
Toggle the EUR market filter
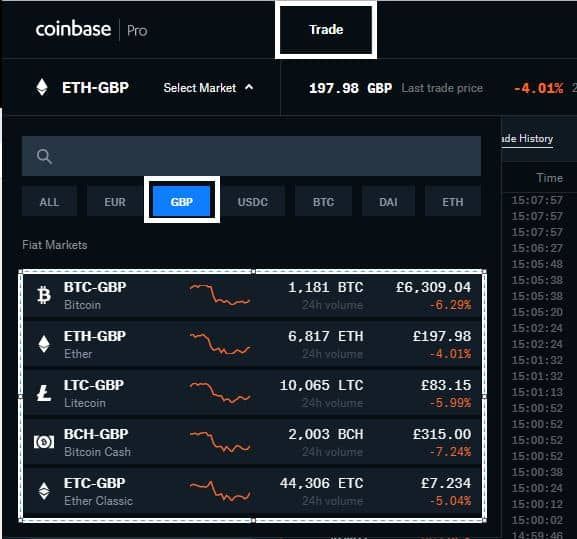pos(115,202)
